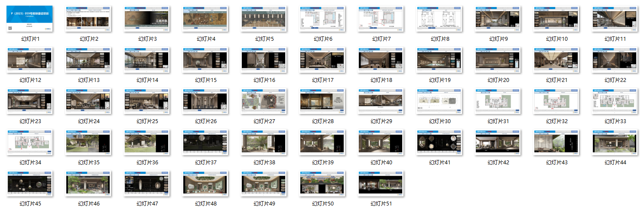Select slide thumbnail labeled 幻灯片2
This screenshot has width=644, height=212.
[88, 19]
